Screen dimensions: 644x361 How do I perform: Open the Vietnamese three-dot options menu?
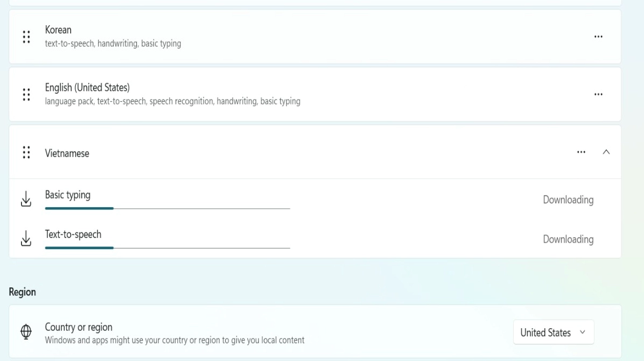(x=581, y=152)
